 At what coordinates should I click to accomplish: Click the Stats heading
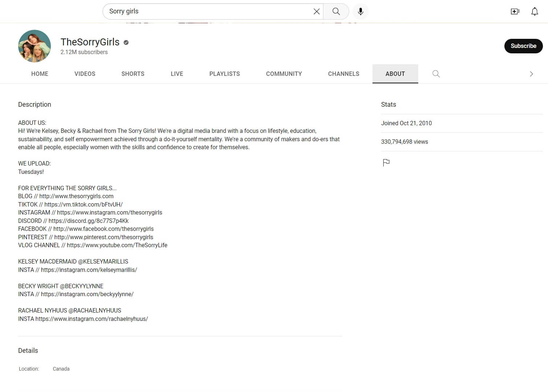pyautogui.click(x=388, y=105)
